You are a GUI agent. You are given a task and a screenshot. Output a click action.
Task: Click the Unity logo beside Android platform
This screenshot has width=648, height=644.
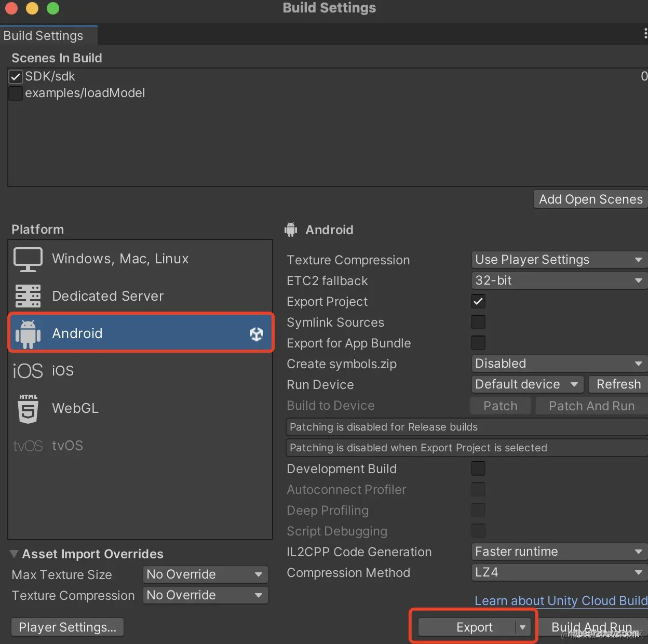pos(256,334)
